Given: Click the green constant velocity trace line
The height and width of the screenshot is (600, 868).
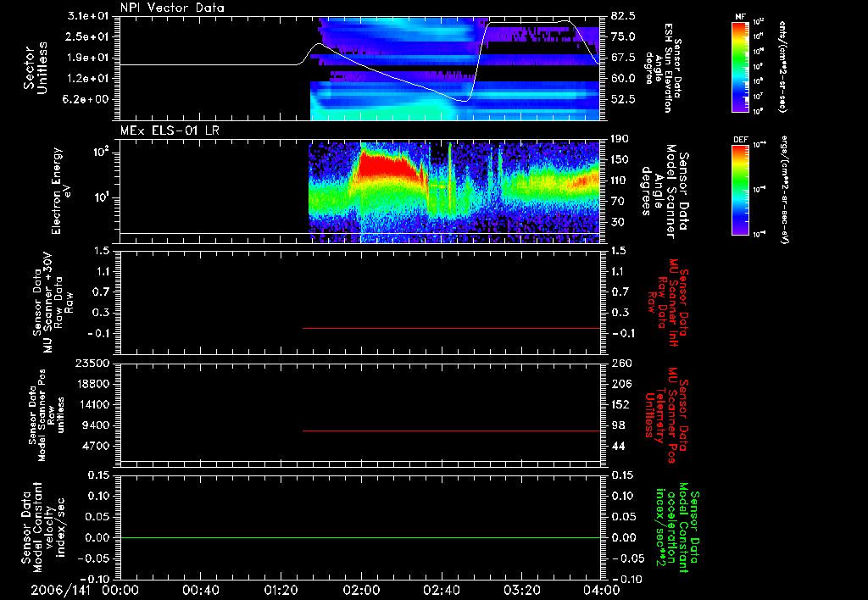Looking at the screenshot, I should 360,537.
